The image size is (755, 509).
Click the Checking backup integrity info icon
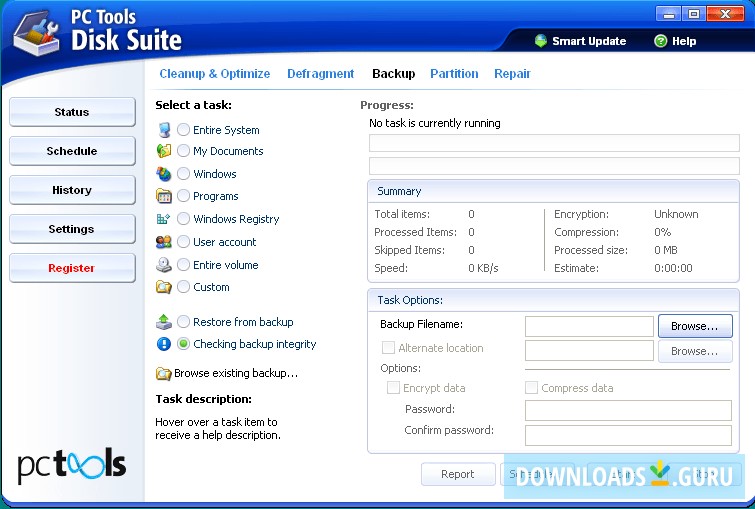pos(164,344)
